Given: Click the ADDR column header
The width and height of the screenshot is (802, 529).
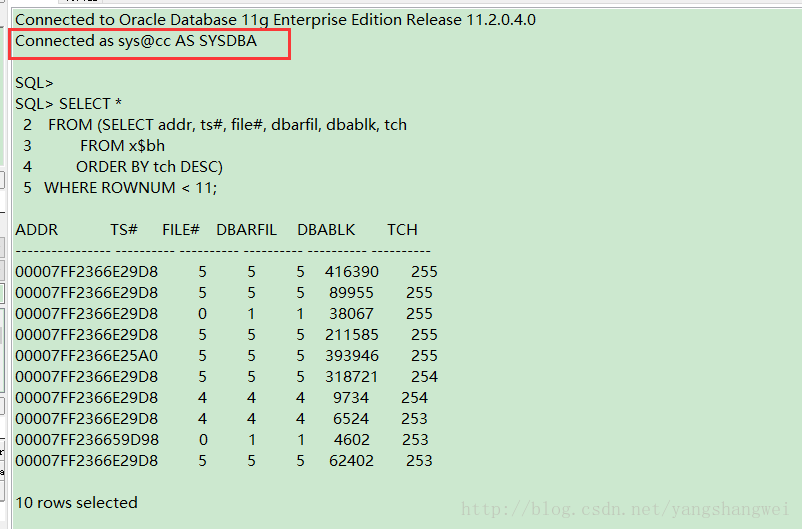Looking at the screenshot, I should (x=37, y=230).
